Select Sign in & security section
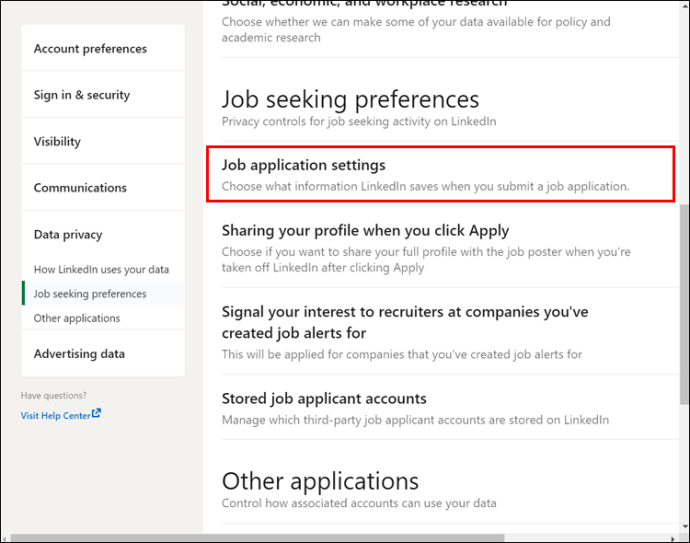 [82, 95]
